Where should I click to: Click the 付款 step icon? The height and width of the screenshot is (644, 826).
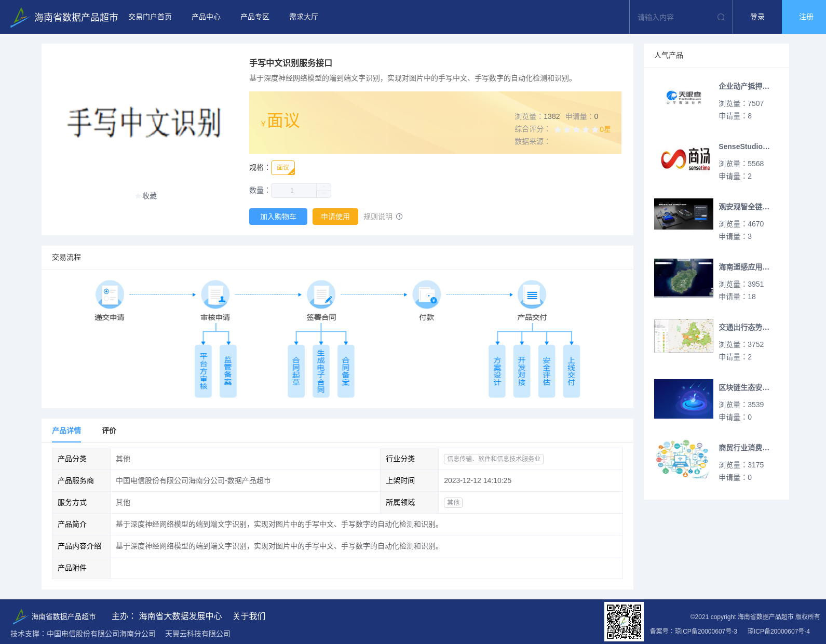pos(427,294)
